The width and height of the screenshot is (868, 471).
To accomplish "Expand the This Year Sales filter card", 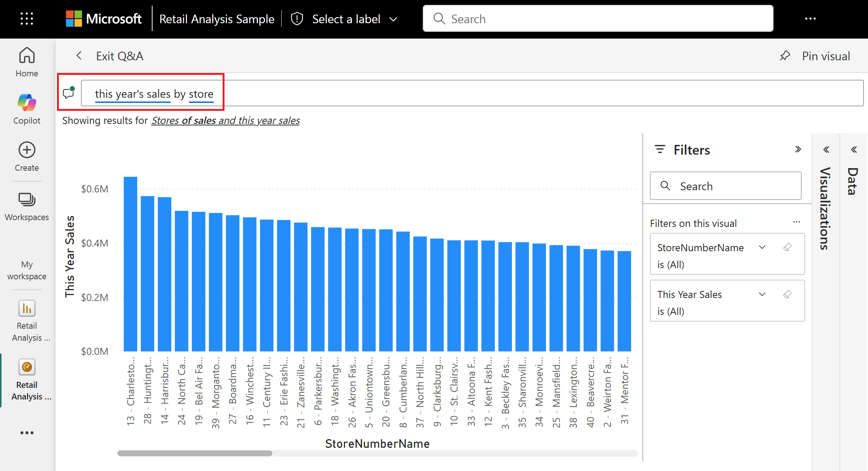I will coord(762,294).
